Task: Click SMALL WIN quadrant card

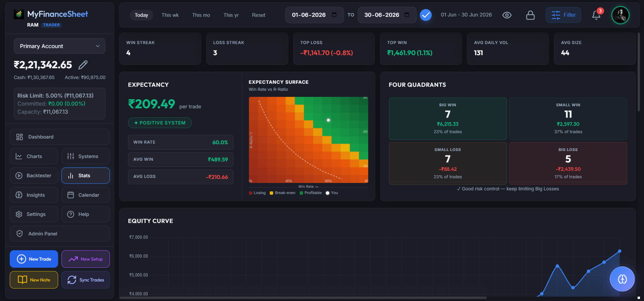Action: pos(568,119)
